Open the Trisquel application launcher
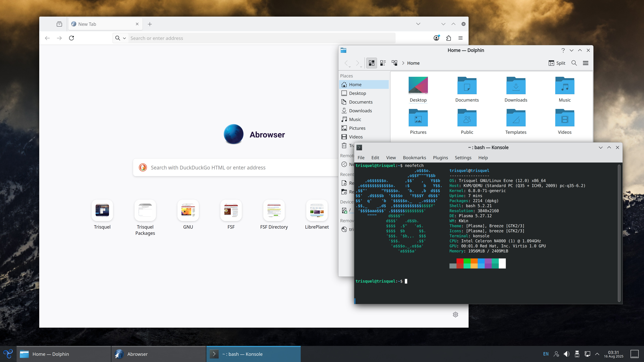 (x=8, y=354)
